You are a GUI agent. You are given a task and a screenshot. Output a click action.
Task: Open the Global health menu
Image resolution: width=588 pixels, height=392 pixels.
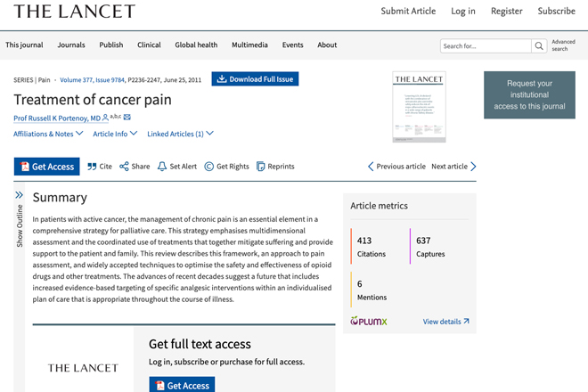click(196, 45)
